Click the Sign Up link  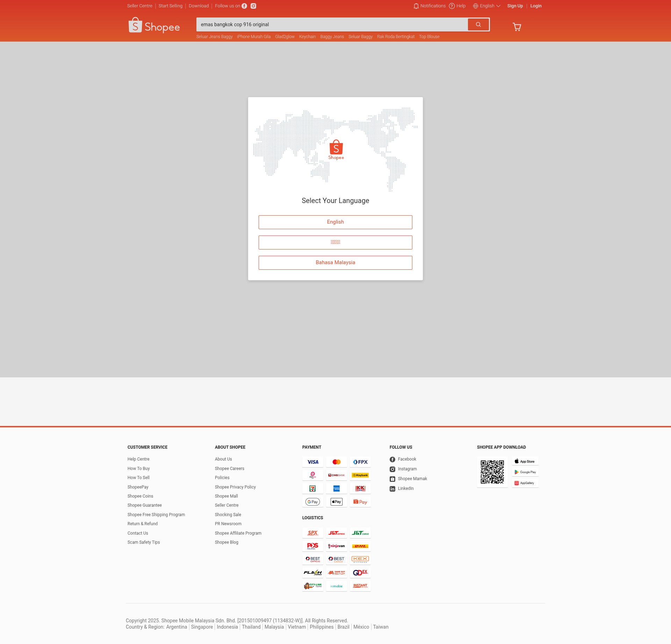[x=515, y=6]
